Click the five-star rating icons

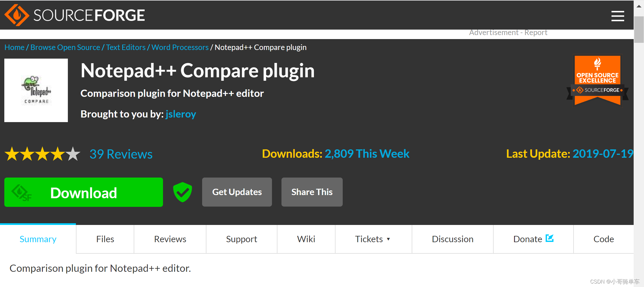[43, 154]
